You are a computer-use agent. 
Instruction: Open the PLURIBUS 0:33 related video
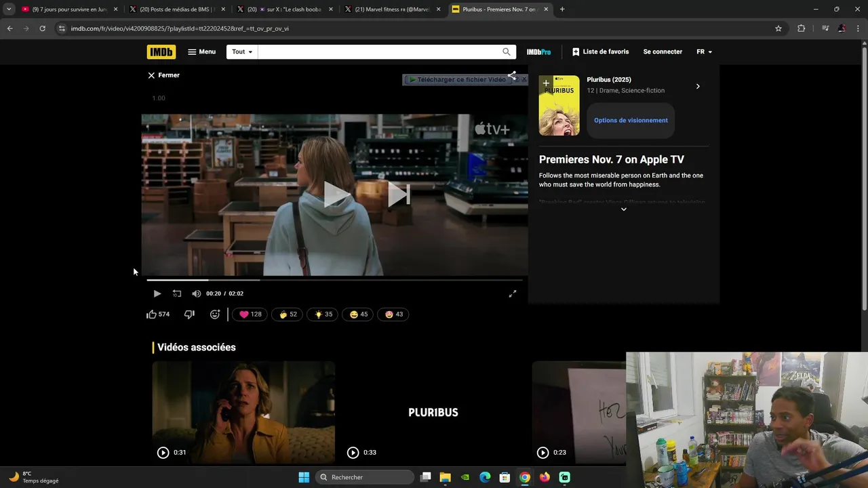coord(433,412)
